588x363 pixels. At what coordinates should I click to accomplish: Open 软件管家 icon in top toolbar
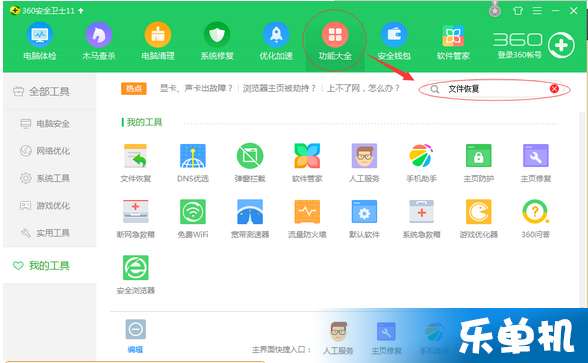point(453,36)
